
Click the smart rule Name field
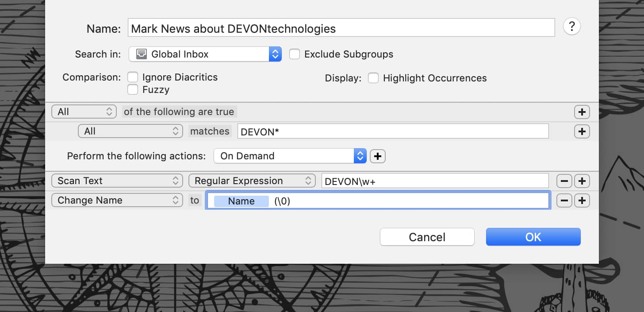coord(341,28)
